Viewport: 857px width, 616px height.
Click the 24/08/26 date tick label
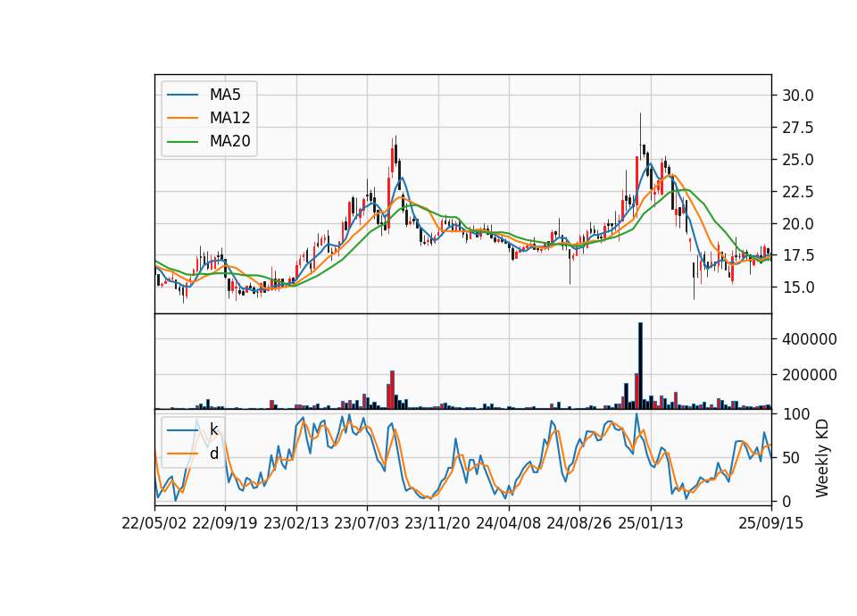(579, 523)
